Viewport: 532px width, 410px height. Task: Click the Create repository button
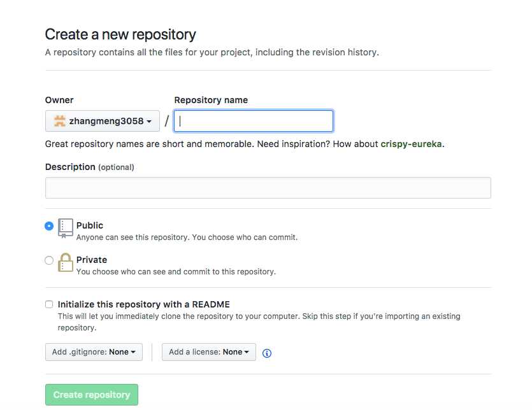(x=92, y=395)
